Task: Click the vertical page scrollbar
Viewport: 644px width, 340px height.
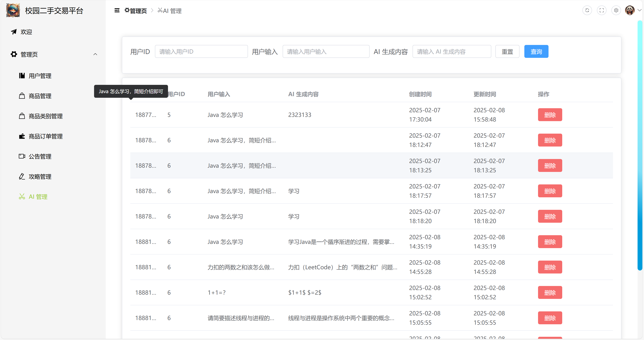Action: [640, 145]
